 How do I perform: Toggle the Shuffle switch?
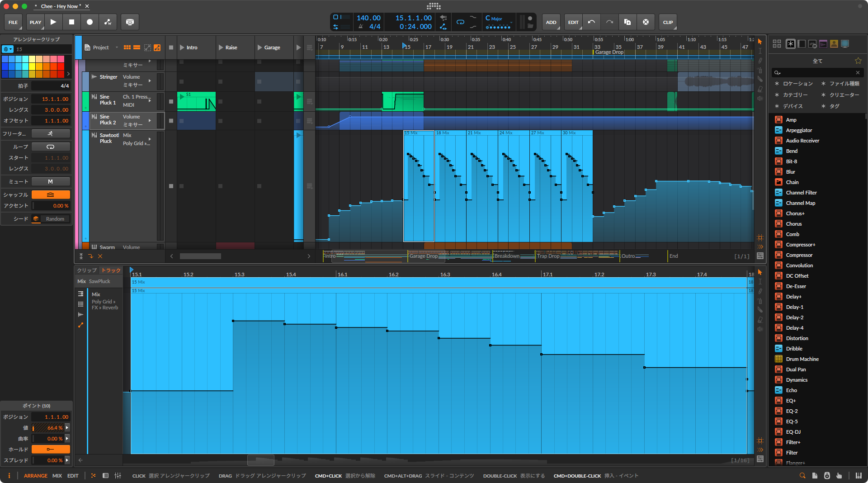tap(51, 195)
